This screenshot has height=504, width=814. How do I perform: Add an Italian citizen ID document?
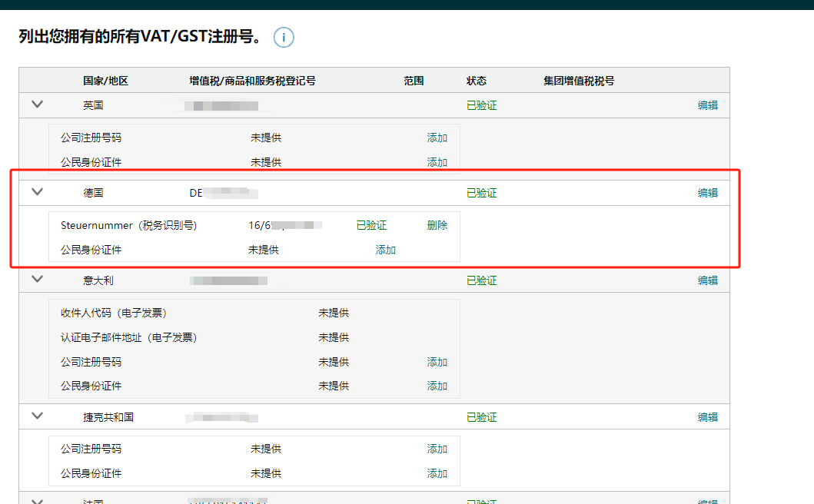437,386
